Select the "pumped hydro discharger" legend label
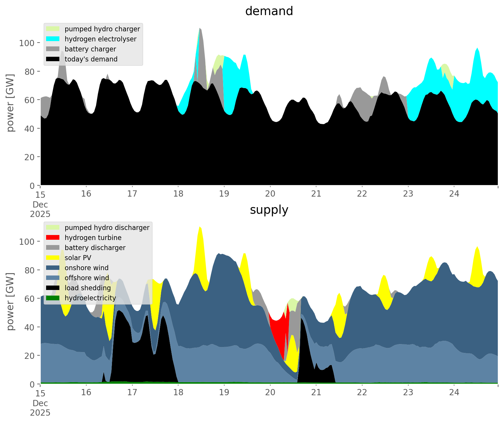 coord(107,228)
